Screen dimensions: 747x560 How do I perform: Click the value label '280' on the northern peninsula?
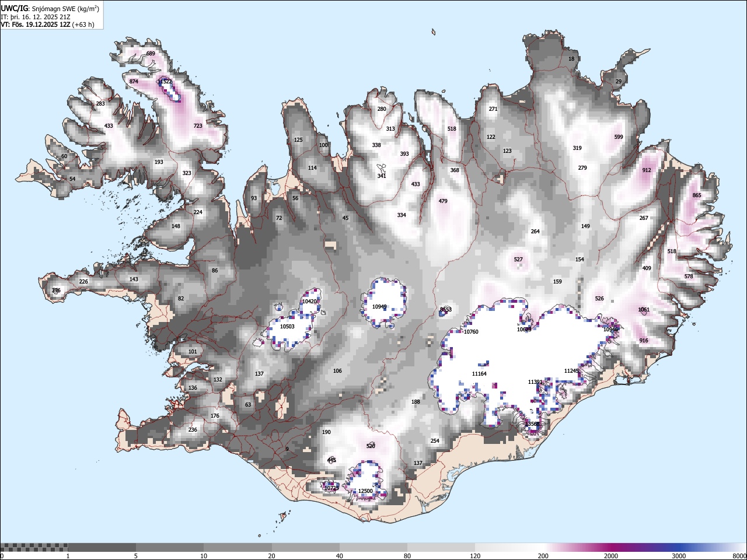382,109
